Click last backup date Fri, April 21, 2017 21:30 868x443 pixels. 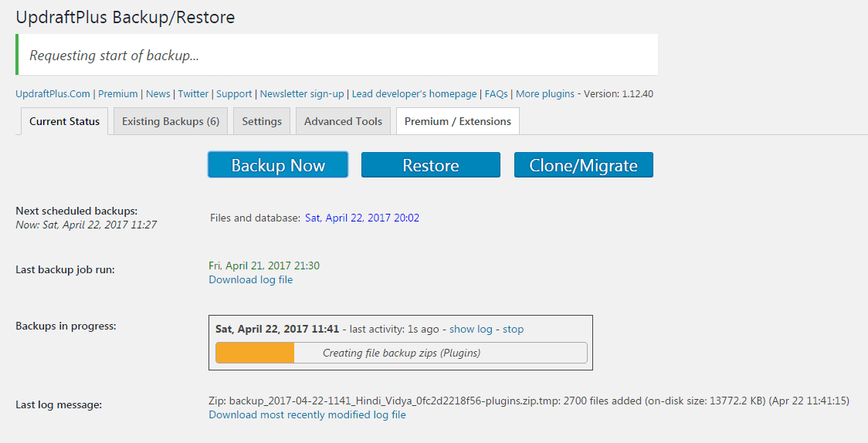264,265
